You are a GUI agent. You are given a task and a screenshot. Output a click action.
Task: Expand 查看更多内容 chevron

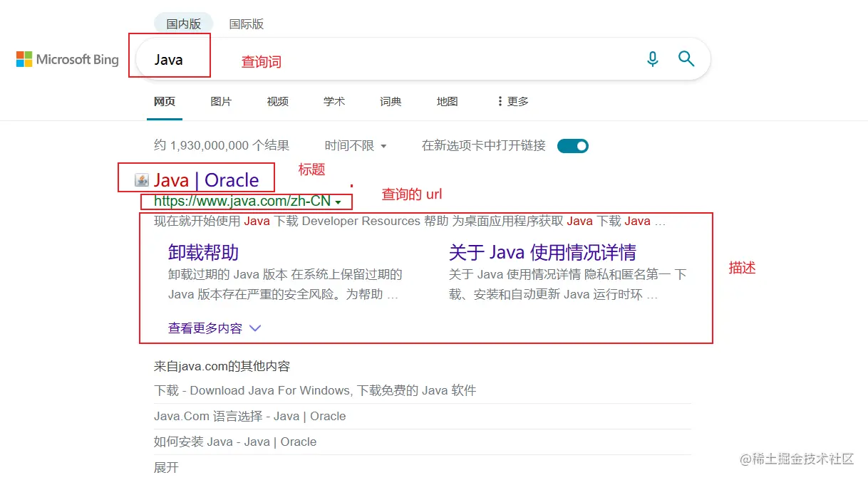254,328
